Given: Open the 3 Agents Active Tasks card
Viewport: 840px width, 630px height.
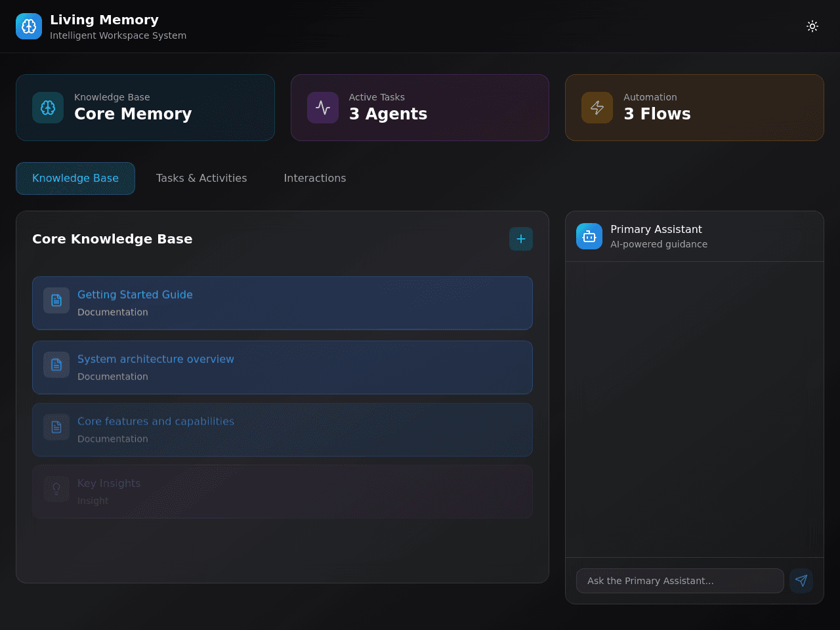Looking at the screenshot, I should pos(420,108).
